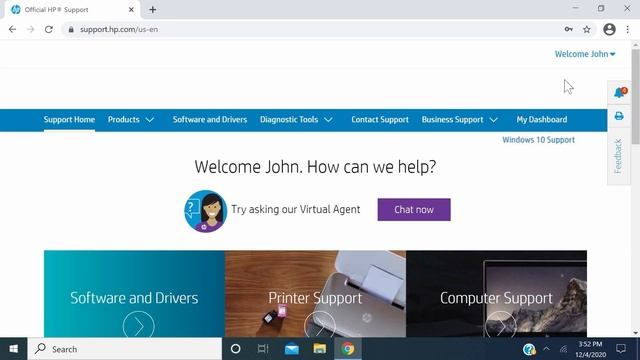
Task: Click the Chat now button
Action: (414, 210)
